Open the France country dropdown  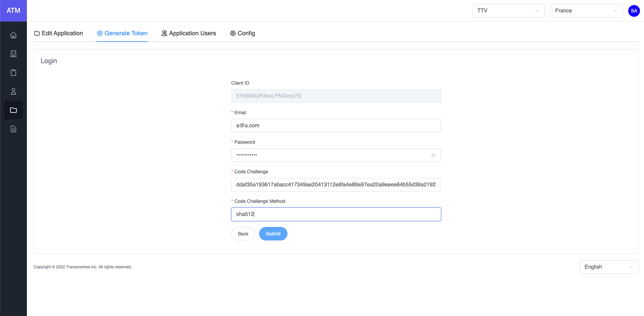586,11
